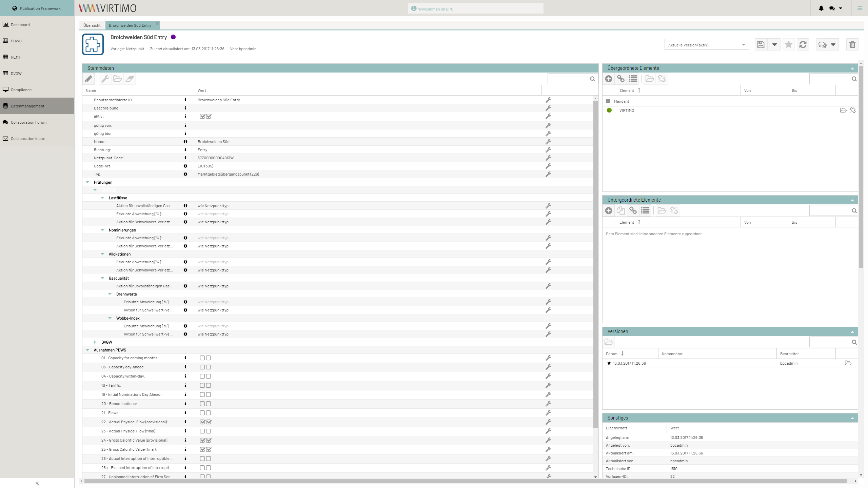Click info icon beside Code-Art
Viewport: 868px width, 488px height.
pyautogui.click(x=185, y=166)
